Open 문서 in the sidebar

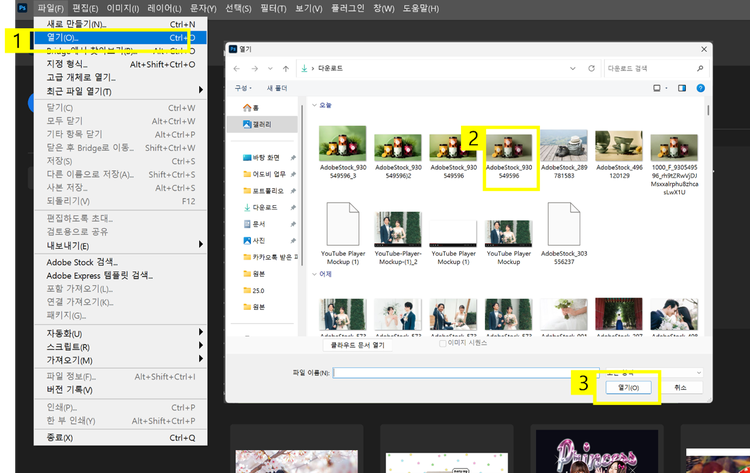point(254,224)
